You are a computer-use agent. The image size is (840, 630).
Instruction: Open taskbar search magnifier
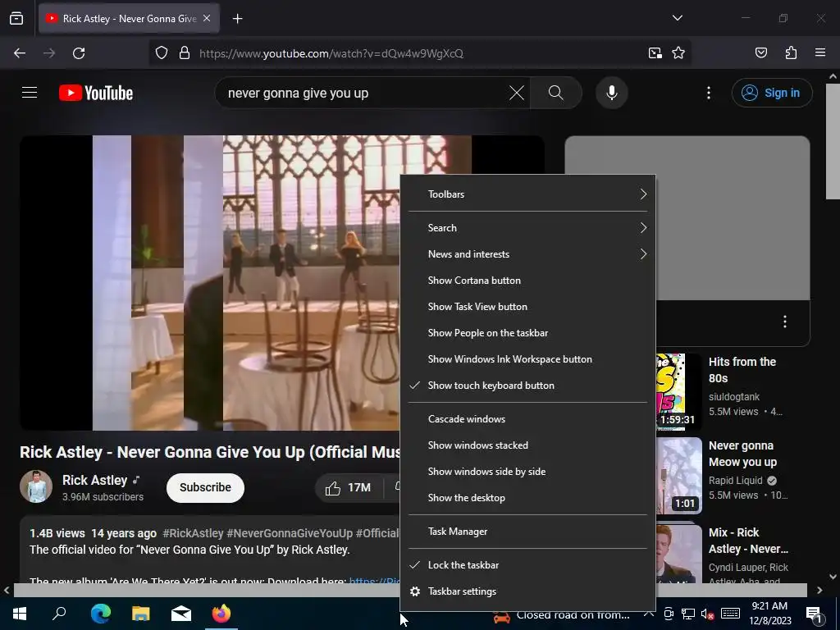[x=59, y=614]
